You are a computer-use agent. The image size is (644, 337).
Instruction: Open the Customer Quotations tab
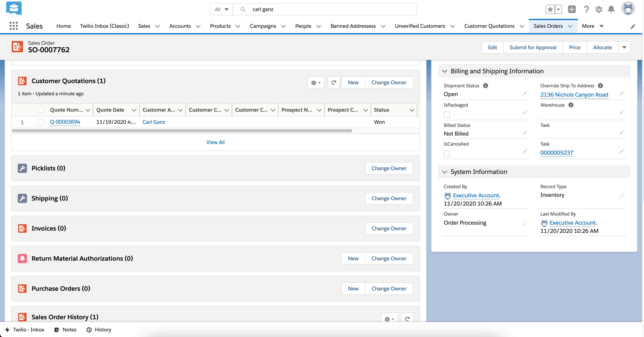click(489, 26)
